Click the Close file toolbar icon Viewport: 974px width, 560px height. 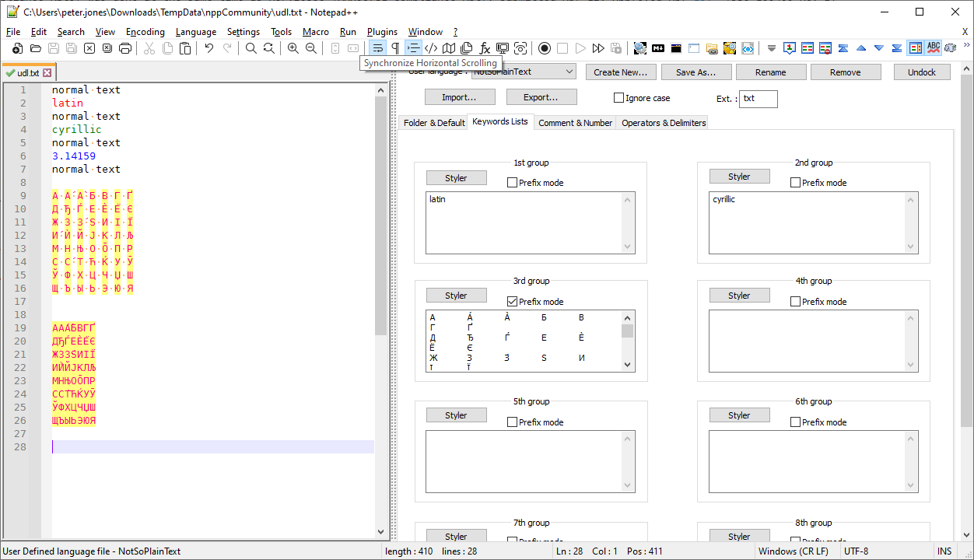point(89,48)
